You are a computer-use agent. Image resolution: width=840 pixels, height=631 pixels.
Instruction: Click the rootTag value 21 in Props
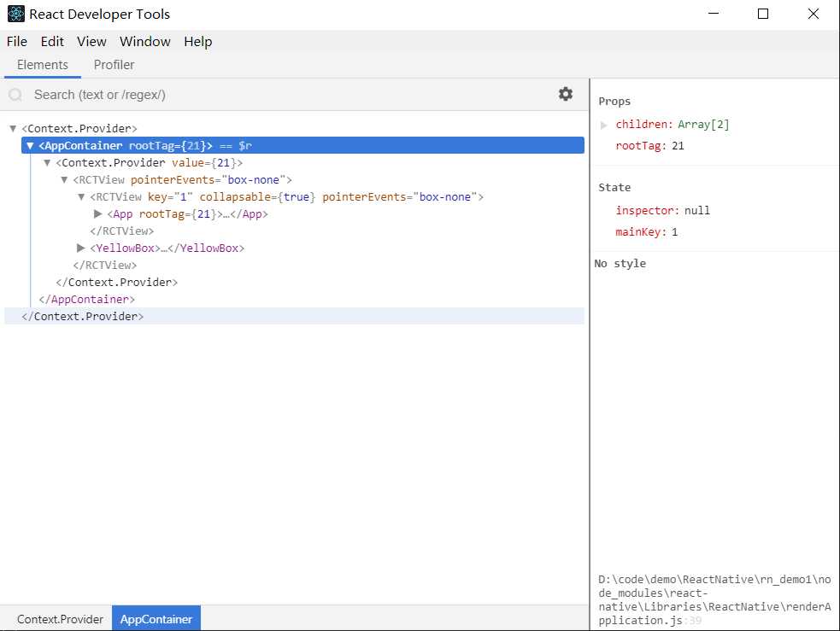coord(678,145)
